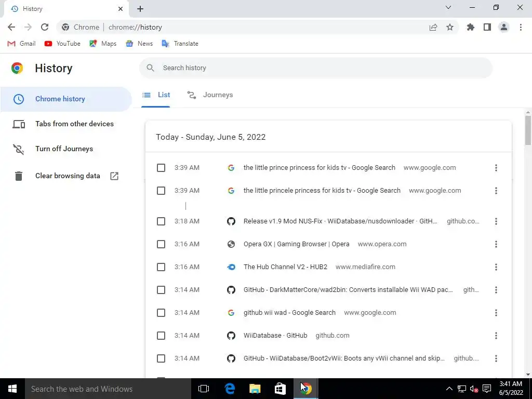The image size is (532, 399).
Task: Open File Explorer from the taskbar
Action: (x=255, y=389)
